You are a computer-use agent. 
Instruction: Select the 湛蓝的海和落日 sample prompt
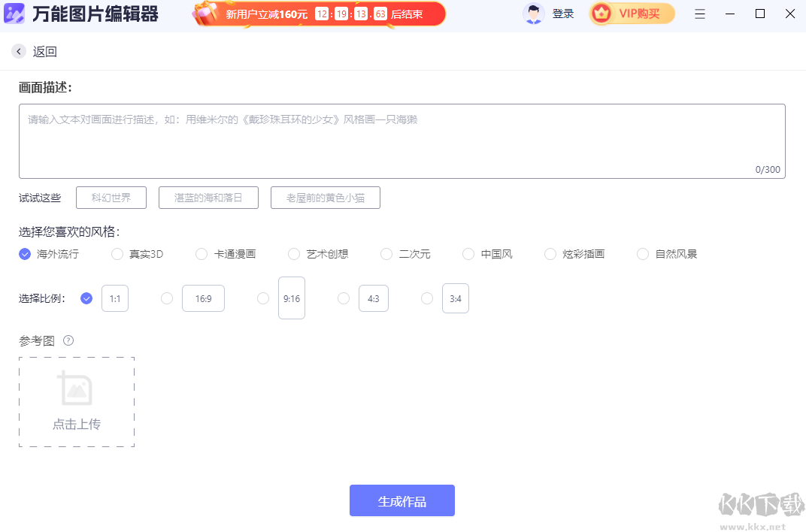pyautogui.click(x=208, y=197)
